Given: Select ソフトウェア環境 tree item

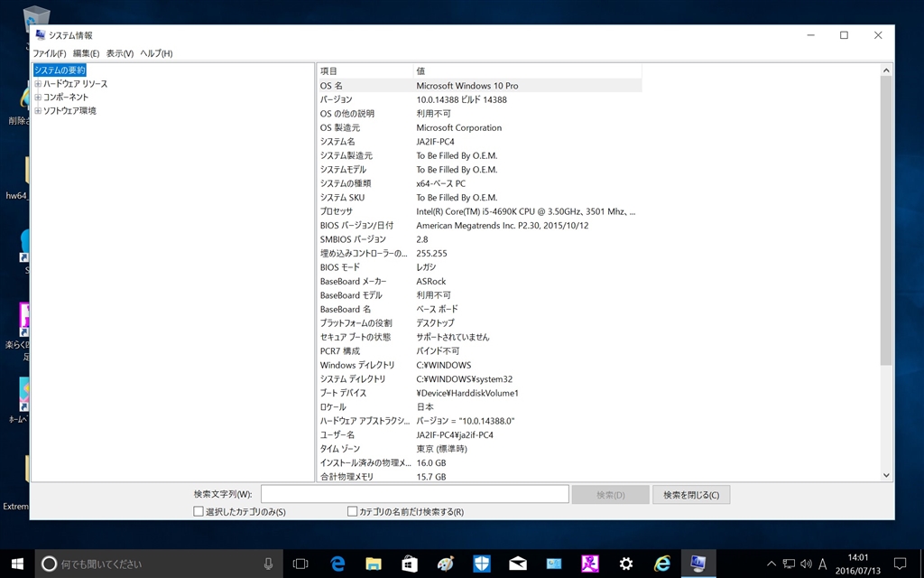Looking at the screenshot, I should (x=69, y=111).
